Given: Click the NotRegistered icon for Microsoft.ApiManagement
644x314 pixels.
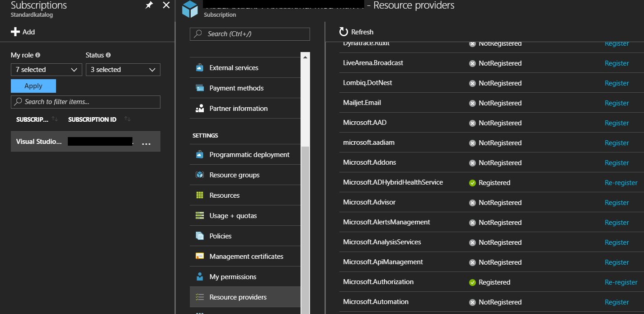Looking at the screenshot, I should [472, 262].
